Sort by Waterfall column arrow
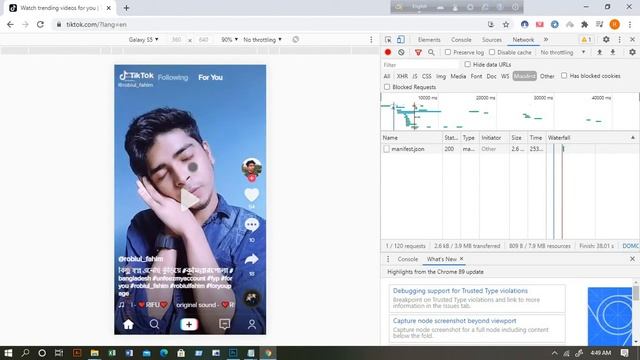640x360 pixels. pyautogui.click(x=633, y=138)
